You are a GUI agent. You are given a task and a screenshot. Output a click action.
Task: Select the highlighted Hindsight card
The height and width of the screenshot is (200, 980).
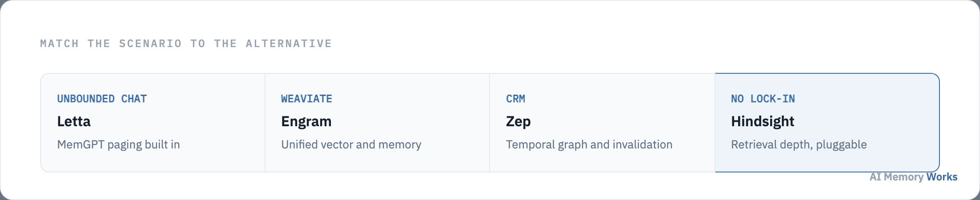tap(827, 123)
